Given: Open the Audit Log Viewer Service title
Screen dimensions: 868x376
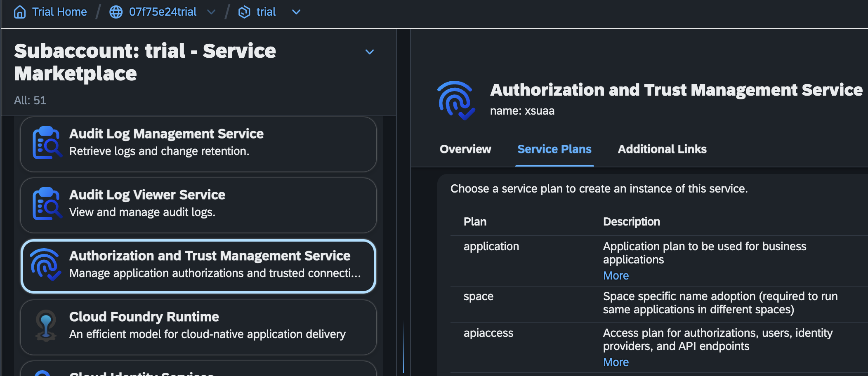Looking at the screenshot, I should click(147, 195).
